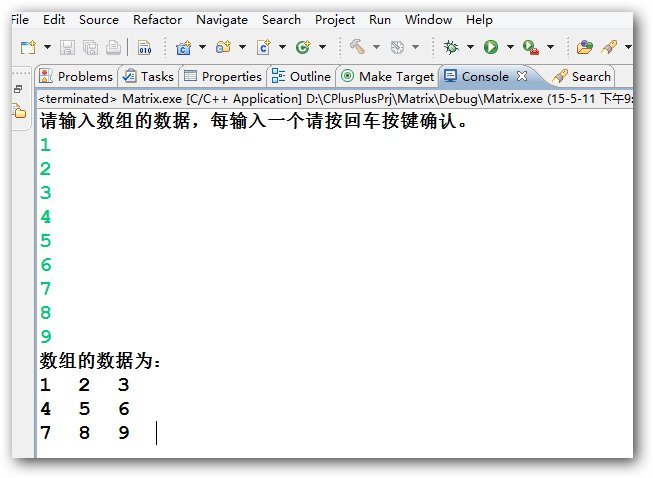Open the Search menu
This screenshot has width=653, height=478.
click(x=281, y=20)
